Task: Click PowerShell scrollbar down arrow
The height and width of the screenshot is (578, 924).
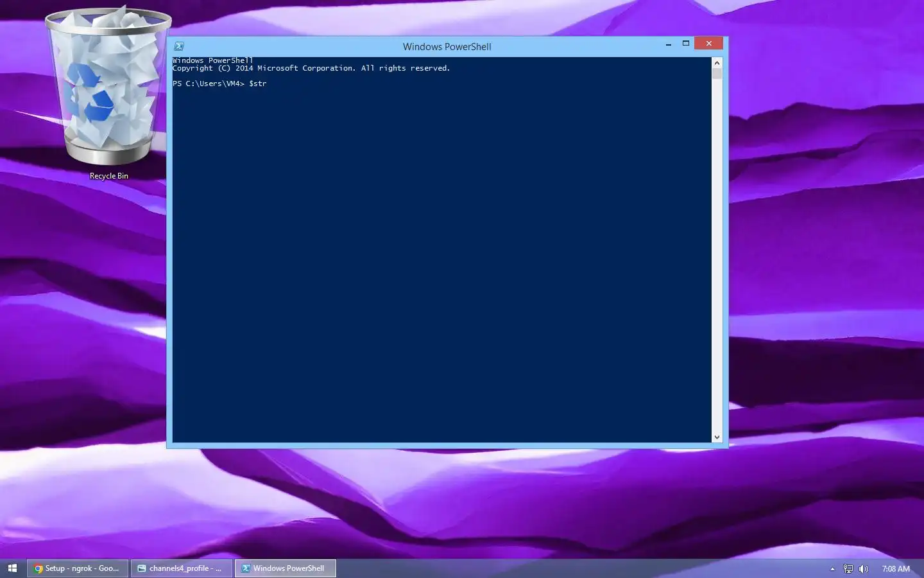Action: 717,437
